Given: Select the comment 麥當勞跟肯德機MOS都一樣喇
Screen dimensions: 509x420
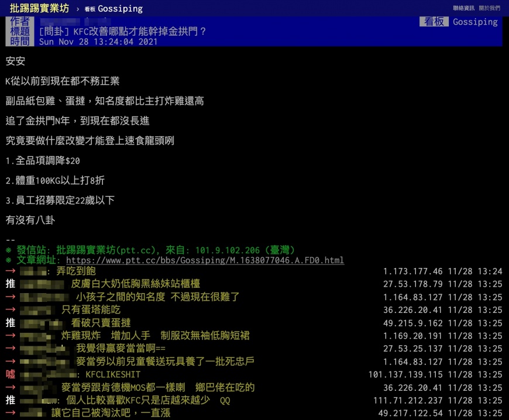Looking at the screenshot, I should [x=158, y=387].
